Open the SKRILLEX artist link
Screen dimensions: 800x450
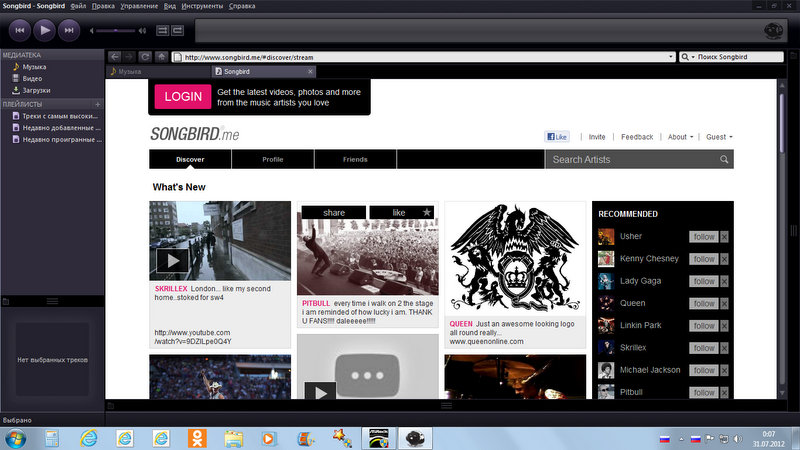[x=171, y=289]
